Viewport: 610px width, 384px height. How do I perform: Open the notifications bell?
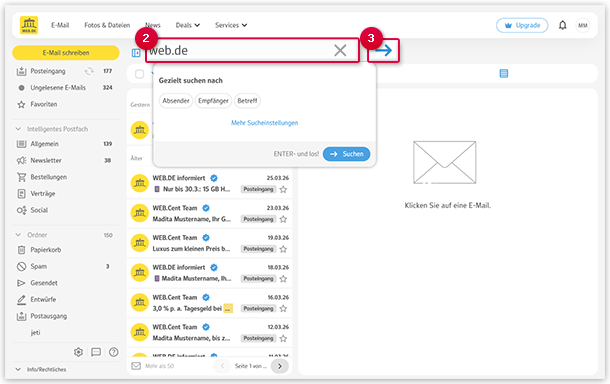pyautogui.click(x=563, y=25)
